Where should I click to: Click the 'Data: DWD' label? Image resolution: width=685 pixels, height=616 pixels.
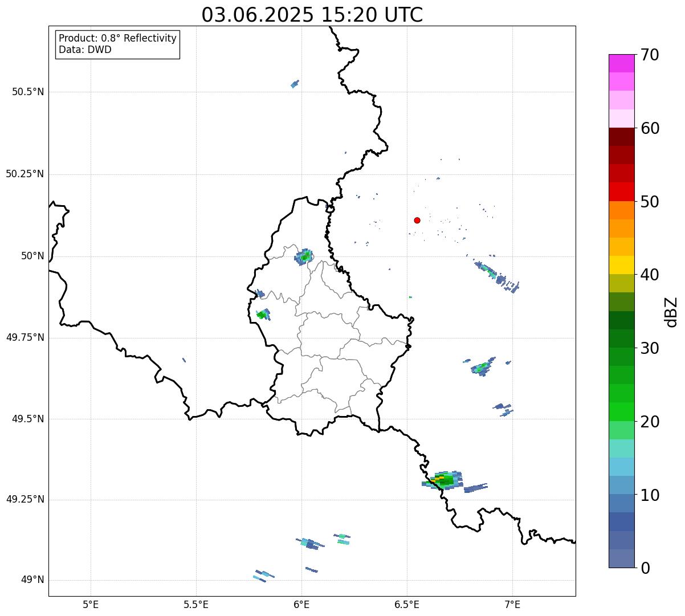point(85,50)
